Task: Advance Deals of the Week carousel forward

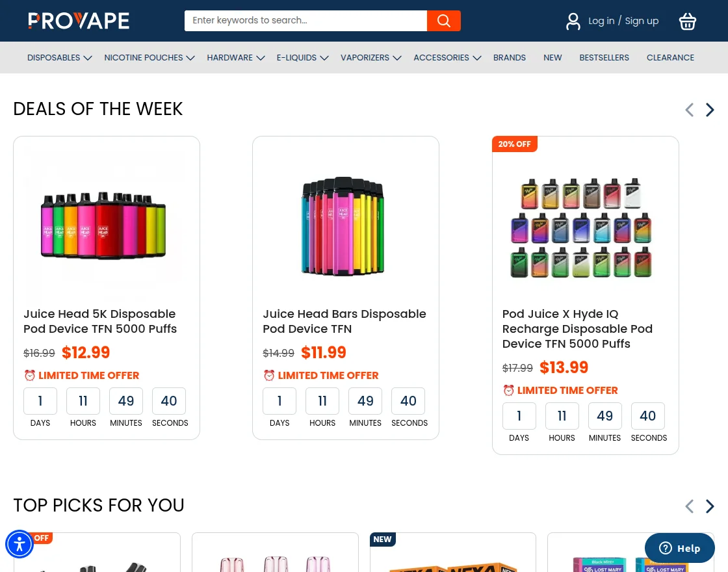Action: (x=709, y=110)
